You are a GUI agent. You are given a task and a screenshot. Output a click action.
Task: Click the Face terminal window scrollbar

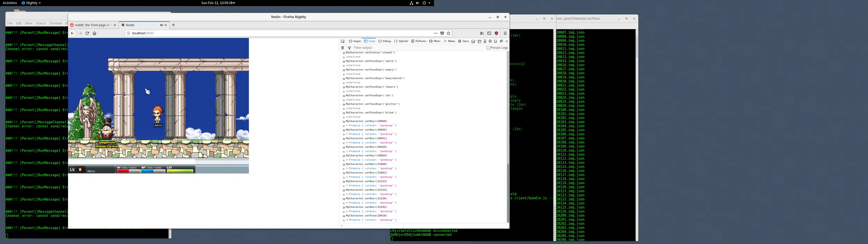coord(637,46)
